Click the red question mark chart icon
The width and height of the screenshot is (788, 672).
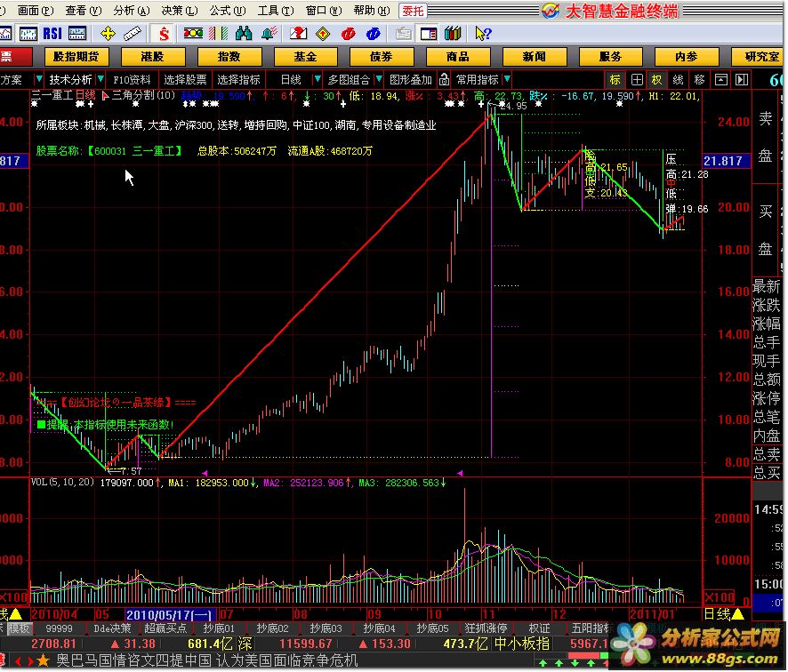coord(298,34)
